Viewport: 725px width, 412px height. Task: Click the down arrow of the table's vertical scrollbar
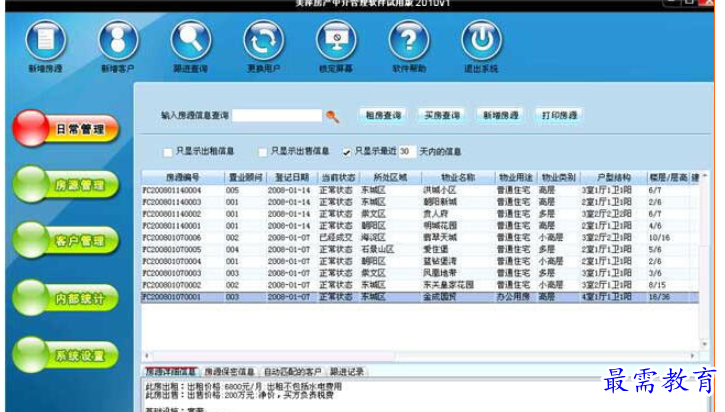coord(704,344)
